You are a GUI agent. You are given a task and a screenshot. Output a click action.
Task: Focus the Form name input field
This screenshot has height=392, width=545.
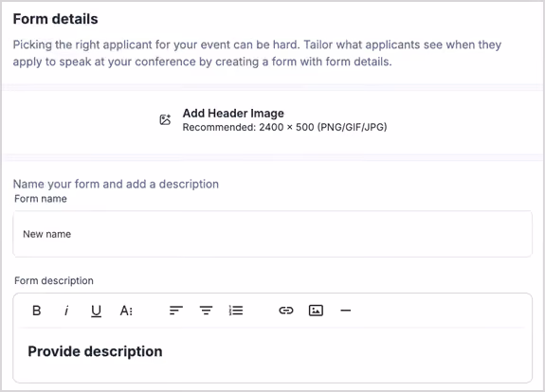click(273, 234)
